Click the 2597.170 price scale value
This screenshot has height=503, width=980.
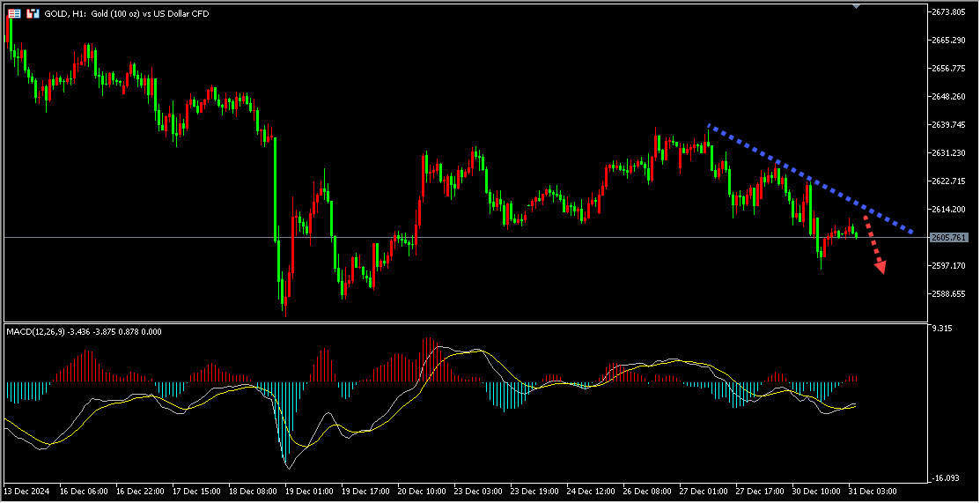[949, 266]
